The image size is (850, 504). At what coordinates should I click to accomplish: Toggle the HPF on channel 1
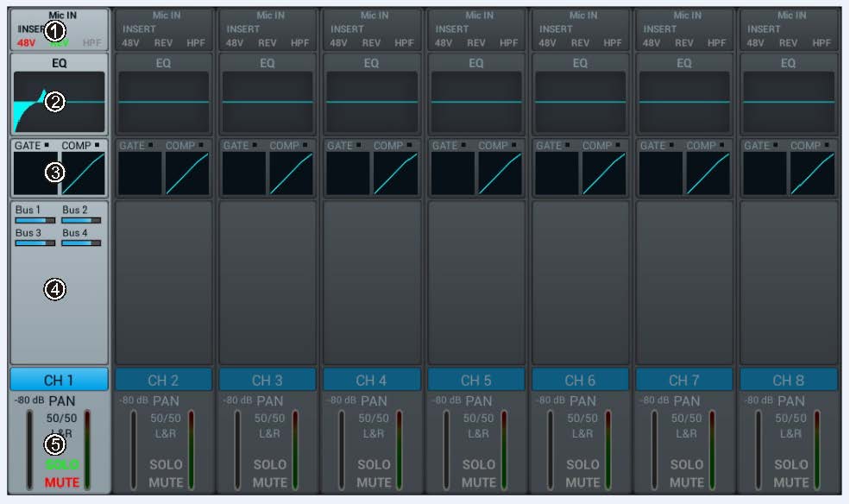point(91,43)
